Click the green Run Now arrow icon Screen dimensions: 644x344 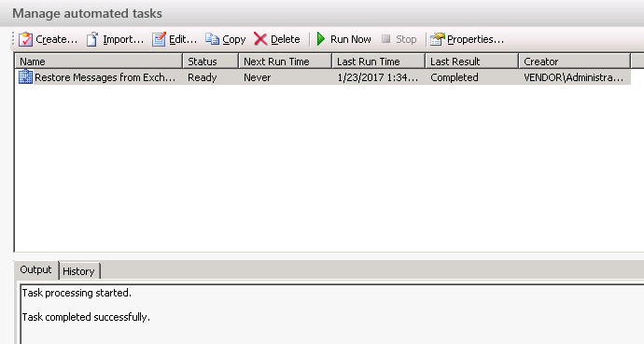[321, 39]
